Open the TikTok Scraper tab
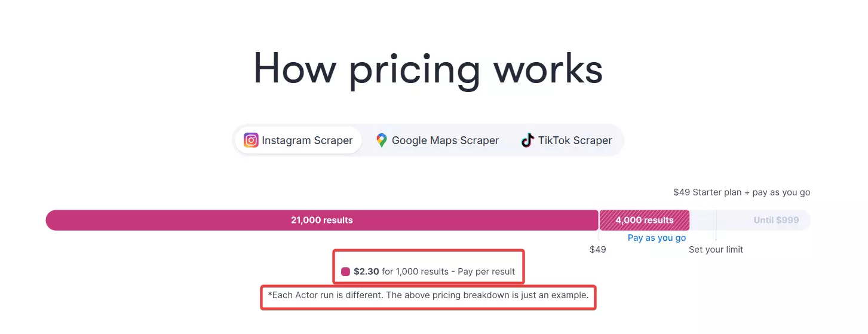The height and width of the screenshot is (334, 868). [575, 140]
